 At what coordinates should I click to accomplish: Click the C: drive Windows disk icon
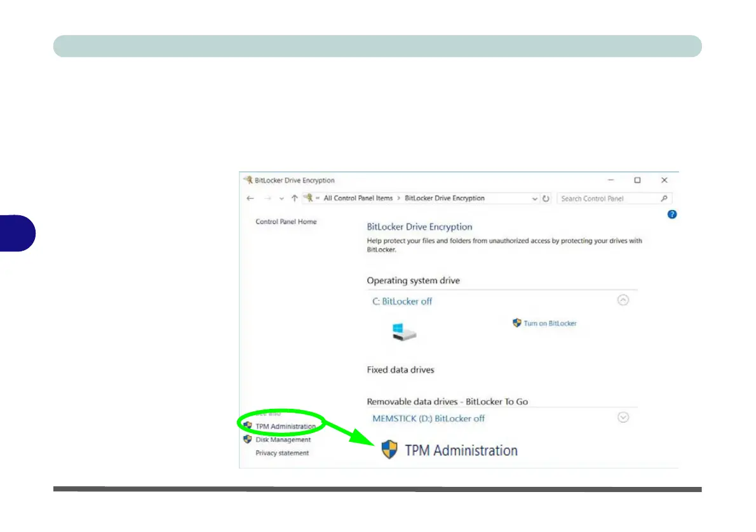403,332
